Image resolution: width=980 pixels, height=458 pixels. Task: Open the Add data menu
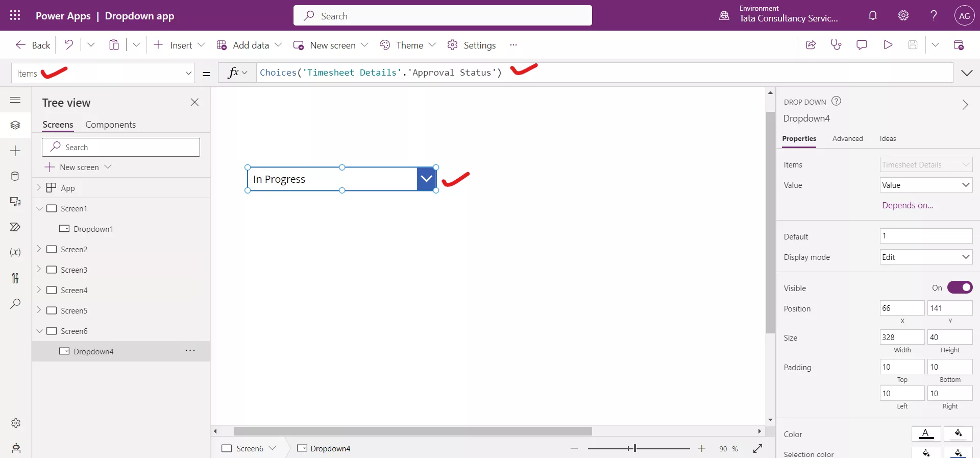tap(249, 45)
